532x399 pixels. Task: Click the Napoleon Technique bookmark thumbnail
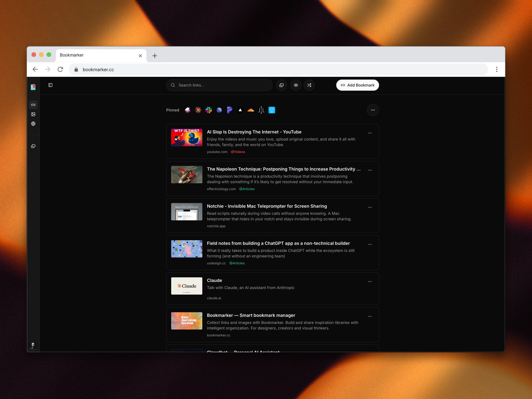click(187, 175)
